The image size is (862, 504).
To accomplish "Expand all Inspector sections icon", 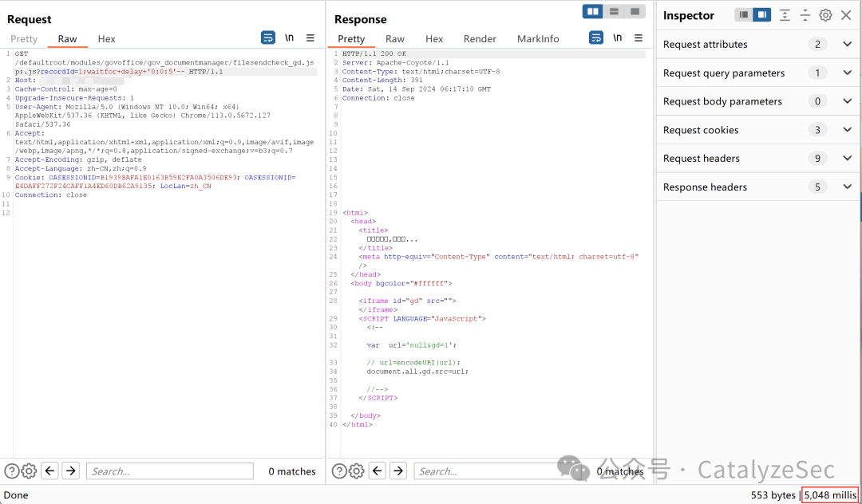I will click(x=785, y=15).
